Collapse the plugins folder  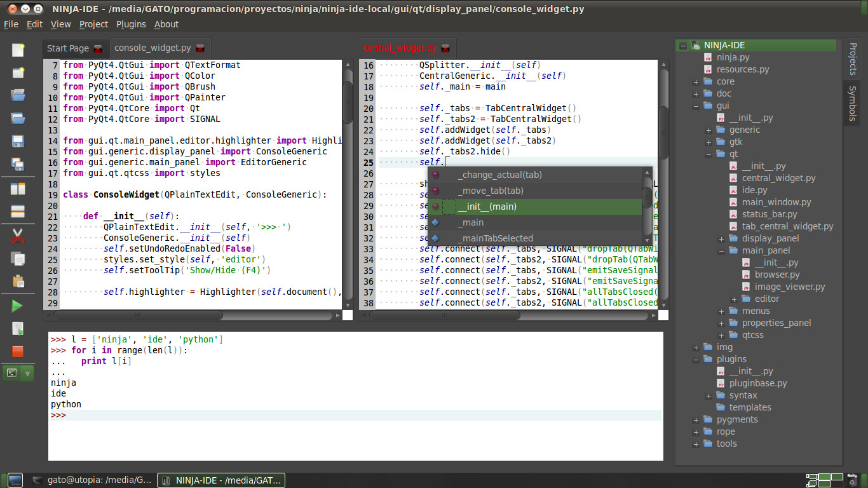pyautogui.click(x=696, y=360)
